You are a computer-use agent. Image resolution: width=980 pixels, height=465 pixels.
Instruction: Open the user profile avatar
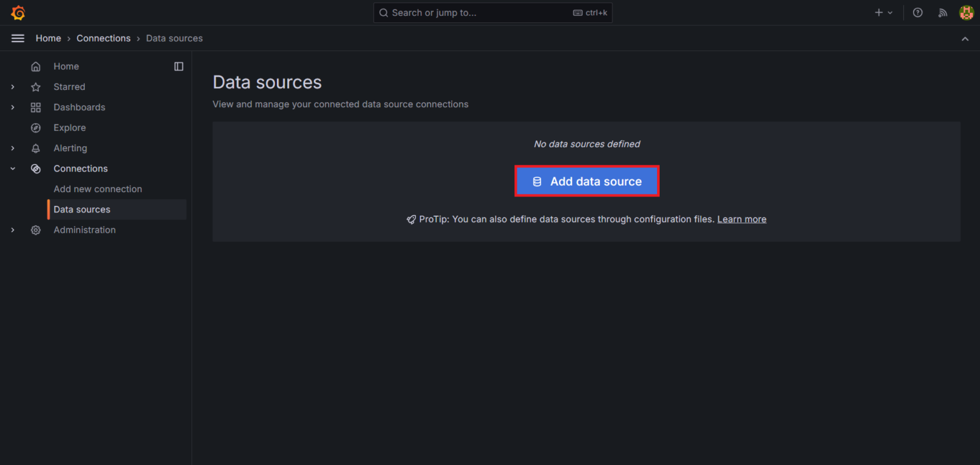click(966, 13)
